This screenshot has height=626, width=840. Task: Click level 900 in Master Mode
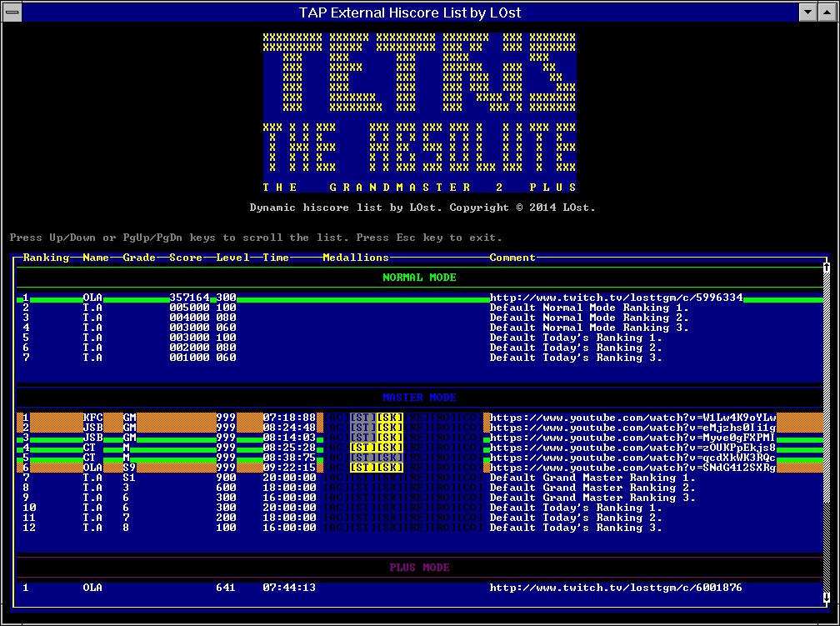(x=226, y=478)
